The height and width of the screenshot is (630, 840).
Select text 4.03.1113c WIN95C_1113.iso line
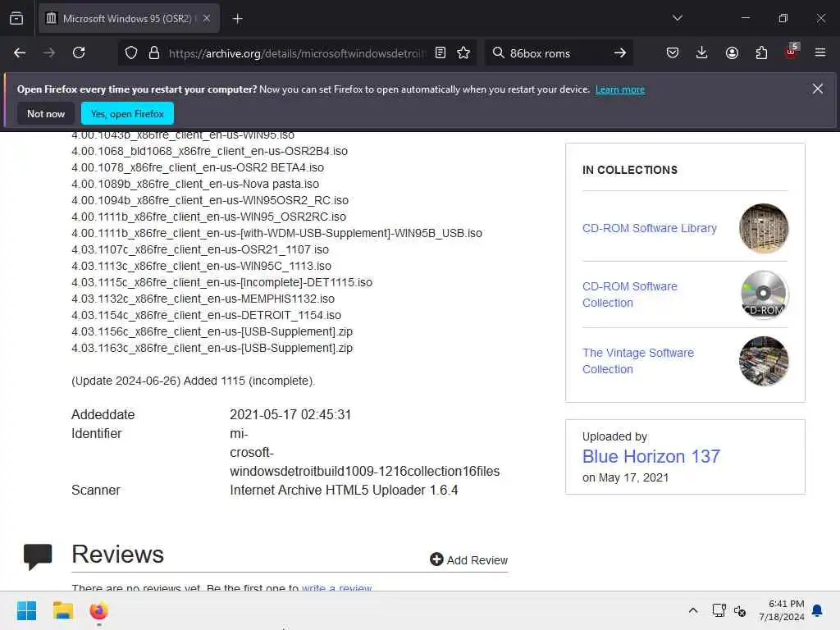(x=202, y=266)
